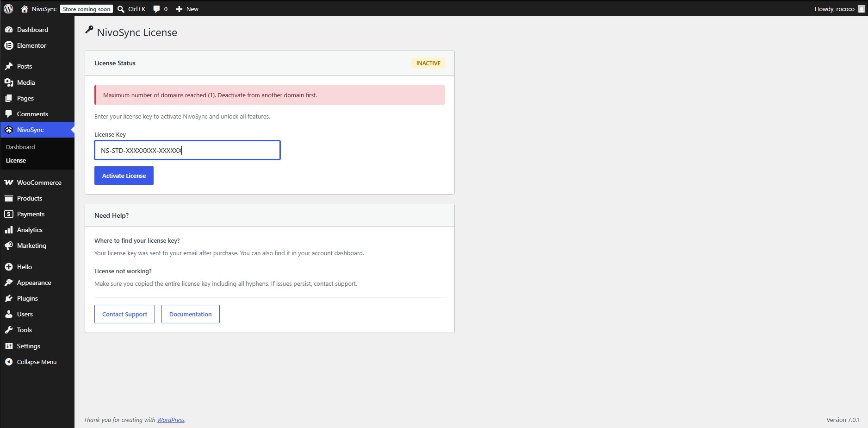Click License not working? heading text
Viewport: 868px width, 428px height.
(123, 271)
